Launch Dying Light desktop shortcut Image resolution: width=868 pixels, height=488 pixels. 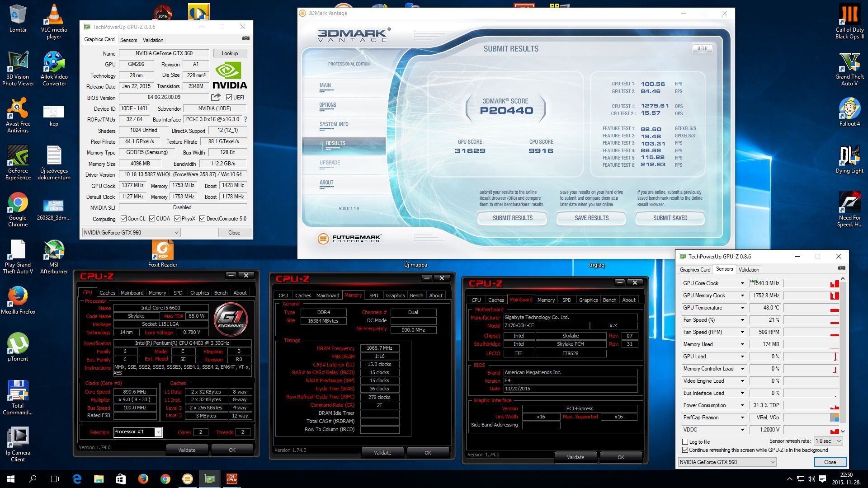849,159
